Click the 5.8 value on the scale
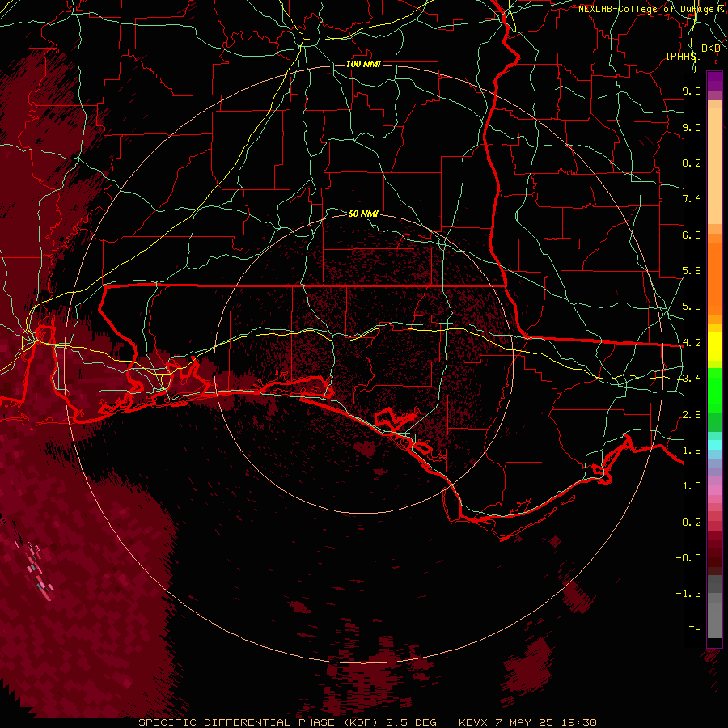728x728 pixels. (x=692, y=271)
